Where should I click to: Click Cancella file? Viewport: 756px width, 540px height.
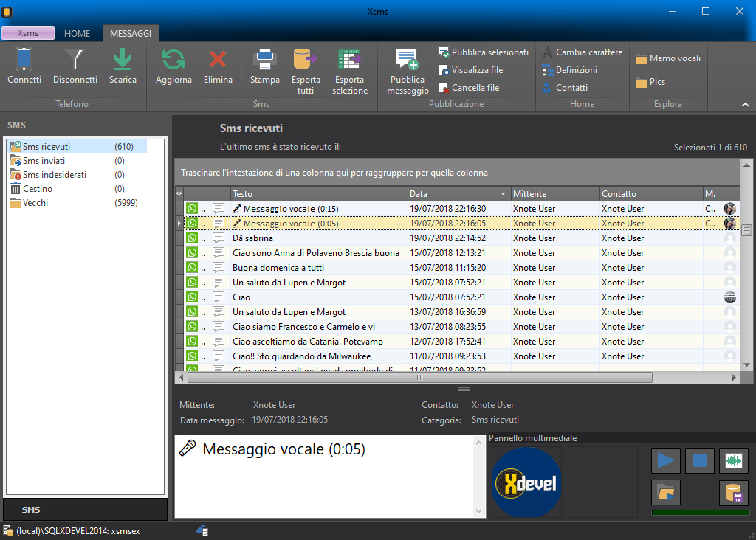point(469,88)
